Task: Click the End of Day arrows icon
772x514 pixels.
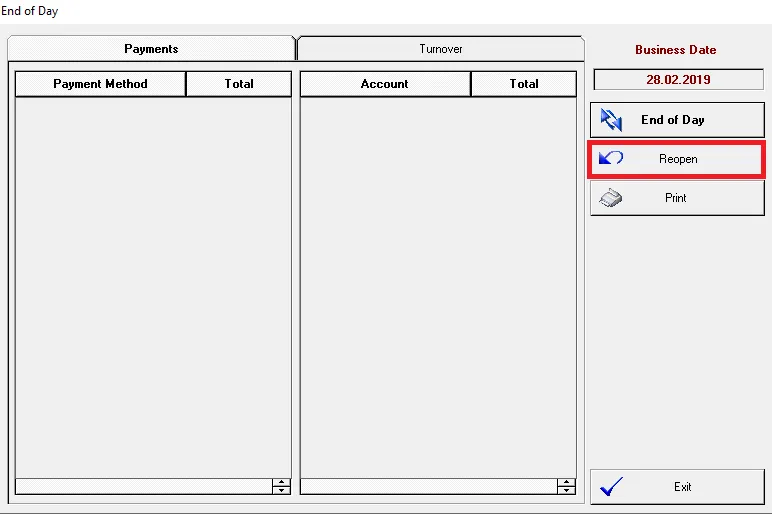Action: click(611, 120)
